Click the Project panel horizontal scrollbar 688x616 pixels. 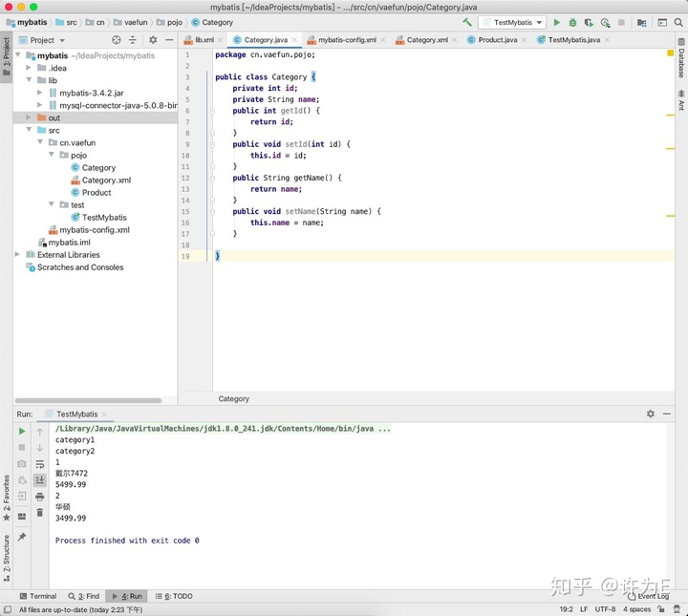coord(88,400)
